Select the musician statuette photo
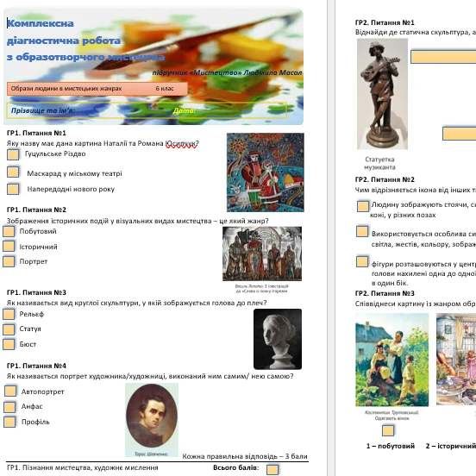This screenshot has width=476, height=476. coord(382,94)
